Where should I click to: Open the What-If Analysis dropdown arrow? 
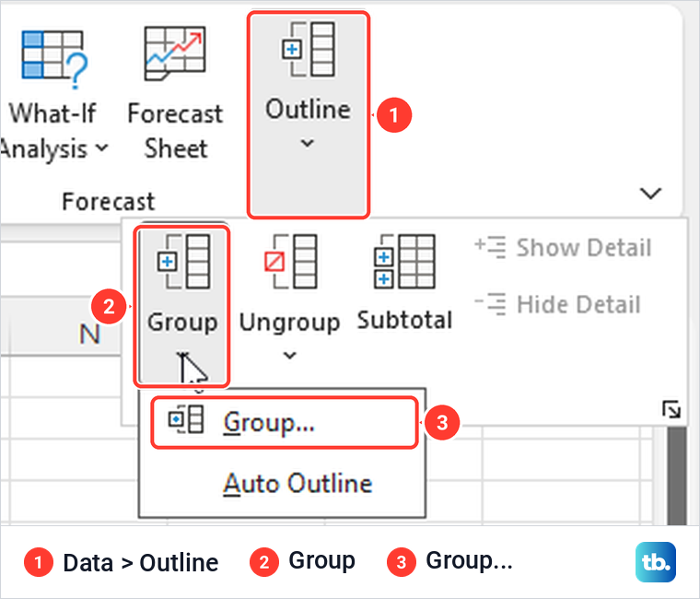tap(102, 147)
